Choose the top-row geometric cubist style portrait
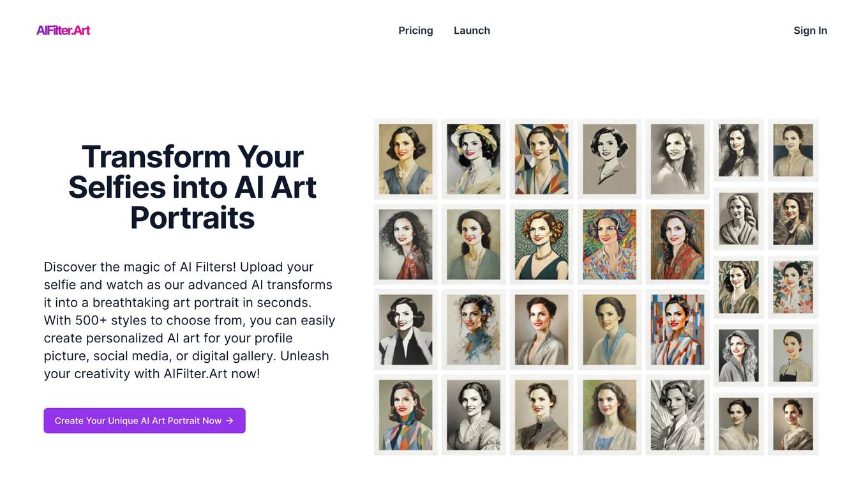This screenshot has width=868, height=488. coord(541,158)
